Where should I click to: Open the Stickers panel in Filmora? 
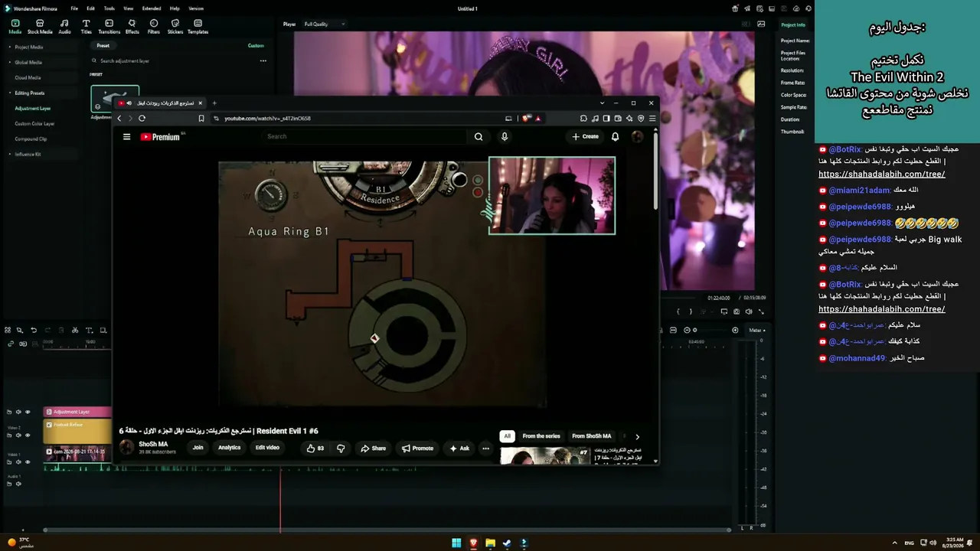pyautogui.click(x=175, y=27)
